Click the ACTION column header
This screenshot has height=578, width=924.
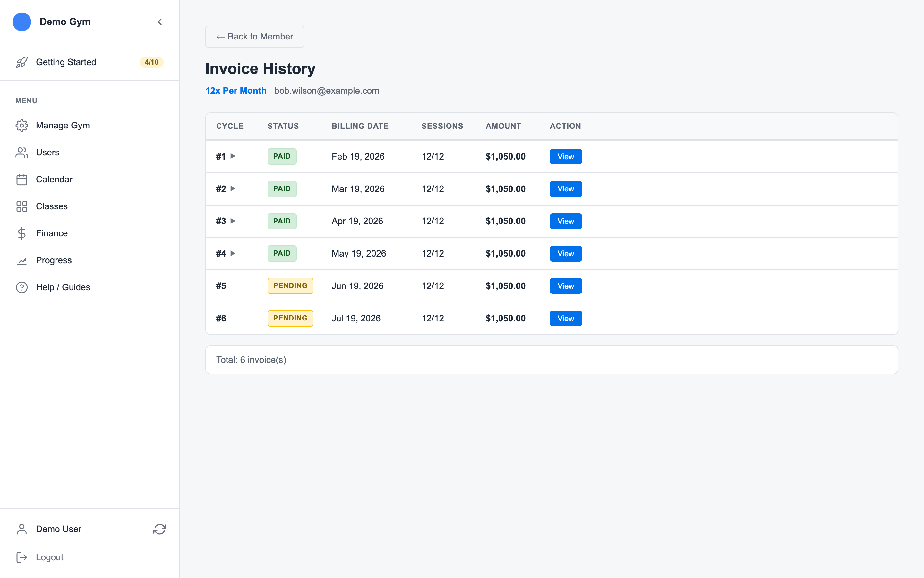(x=565, y=126)
